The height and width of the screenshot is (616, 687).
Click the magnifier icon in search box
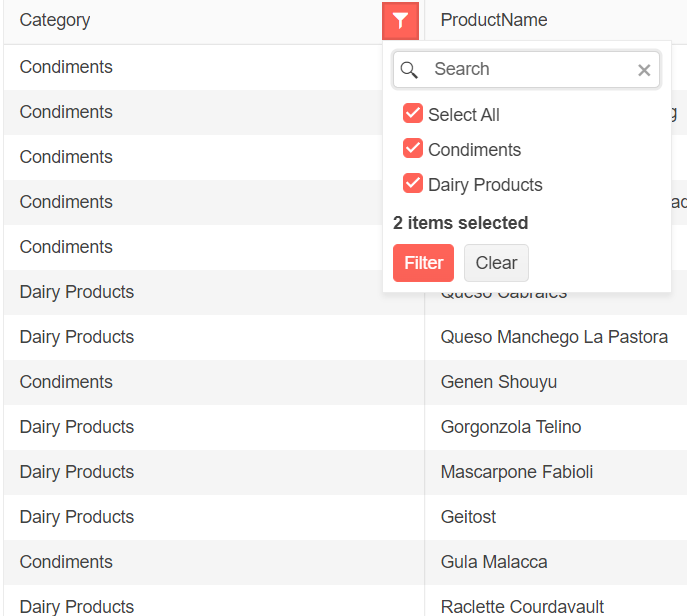click(409, 70)
